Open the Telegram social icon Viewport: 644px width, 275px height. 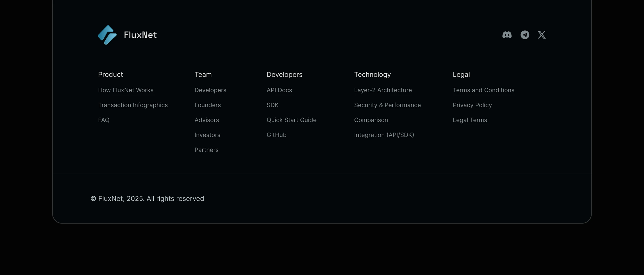[525, 35]
